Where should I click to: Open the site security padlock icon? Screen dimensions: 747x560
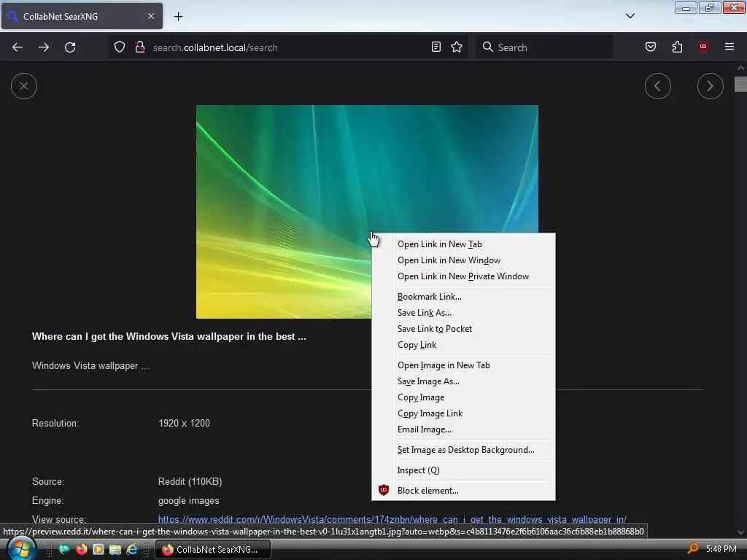(x=140, y=47)
